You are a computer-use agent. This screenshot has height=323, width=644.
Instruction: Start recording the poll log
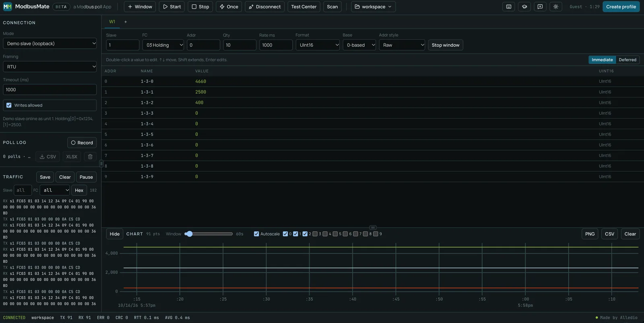82,143
